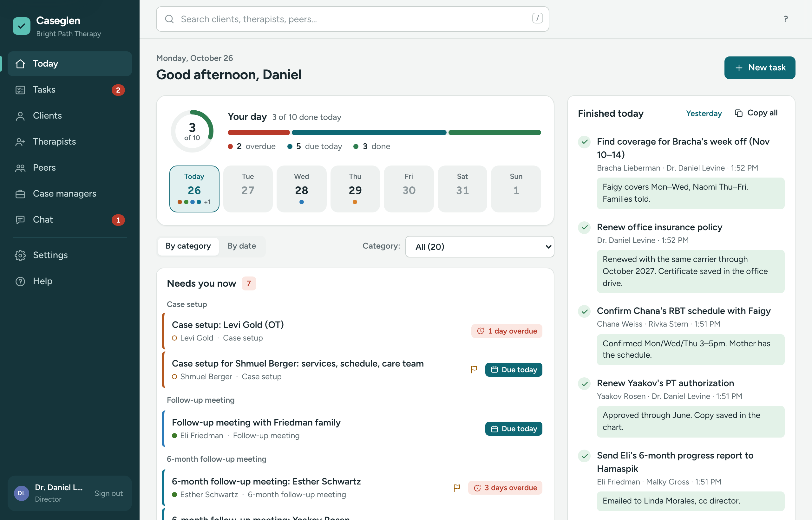Image resolution: width=812 pixels, height=520 pixels.
Task: Open Clients via its person icon
Action: [20, 115]
